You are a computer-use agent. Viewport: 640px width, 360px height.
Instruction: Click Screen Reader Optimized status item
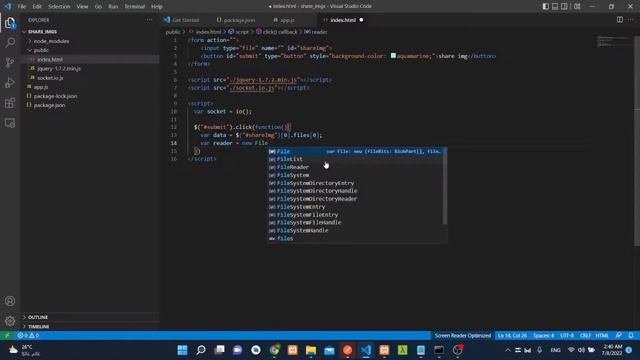(x=462, y=335)
